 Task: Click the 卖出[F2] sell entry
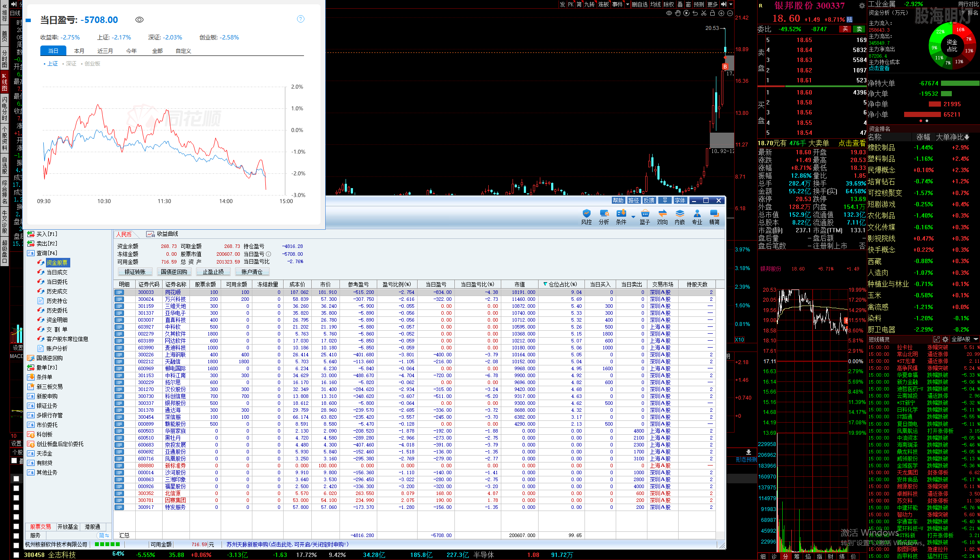pos(42,244)
